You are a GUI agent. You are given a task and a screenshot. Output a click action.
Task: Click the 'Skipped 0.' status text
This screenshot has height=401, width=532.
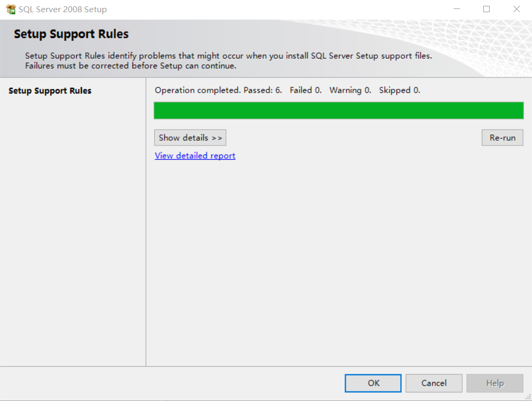point(399,90)
